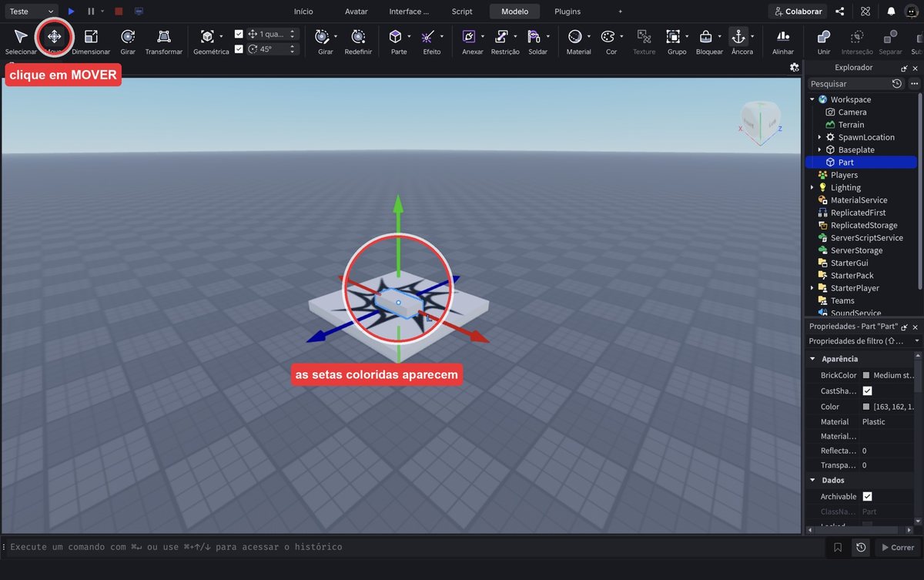Activate the Mover tool

coord(55,36)
